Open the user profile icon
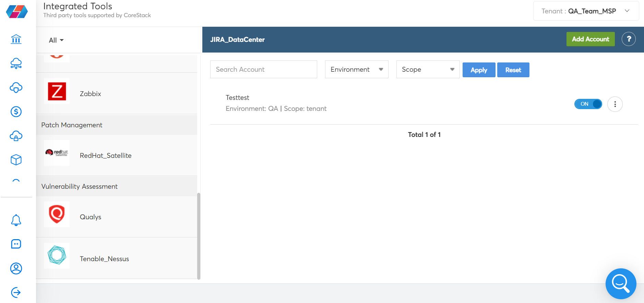Screen dimensions: 644x303 tap(16, 268)
